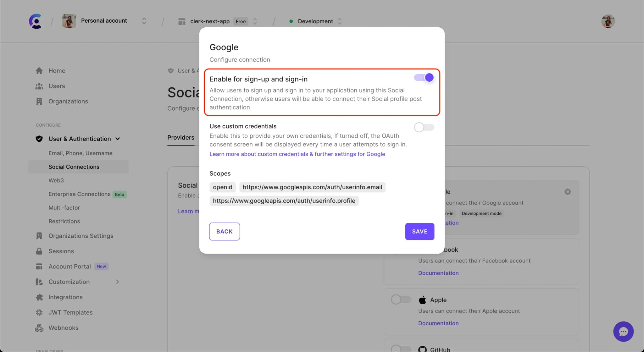Expand Development environment dropdown

point(339,21)
